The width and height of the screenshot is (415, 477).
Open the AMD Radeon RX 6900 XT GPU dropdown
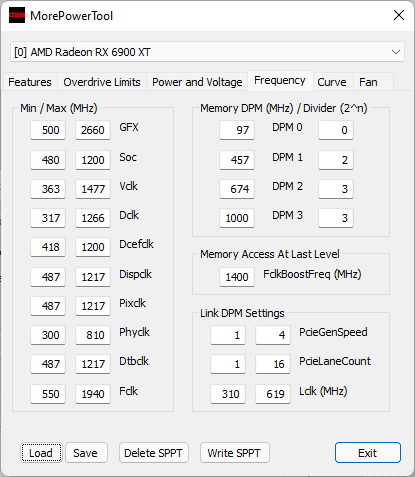coord(207,52)
